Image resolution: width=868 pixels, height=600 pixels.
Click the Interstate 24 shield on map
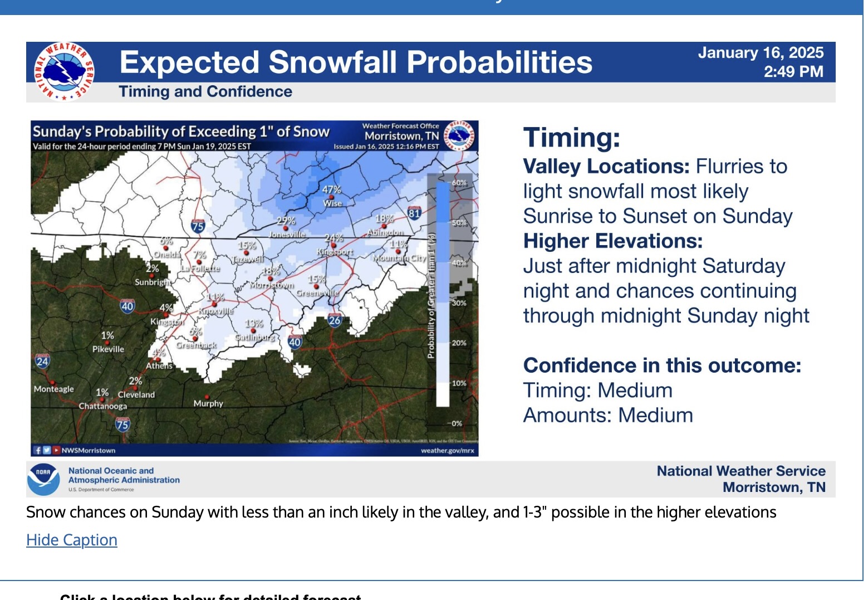point(42,360)
